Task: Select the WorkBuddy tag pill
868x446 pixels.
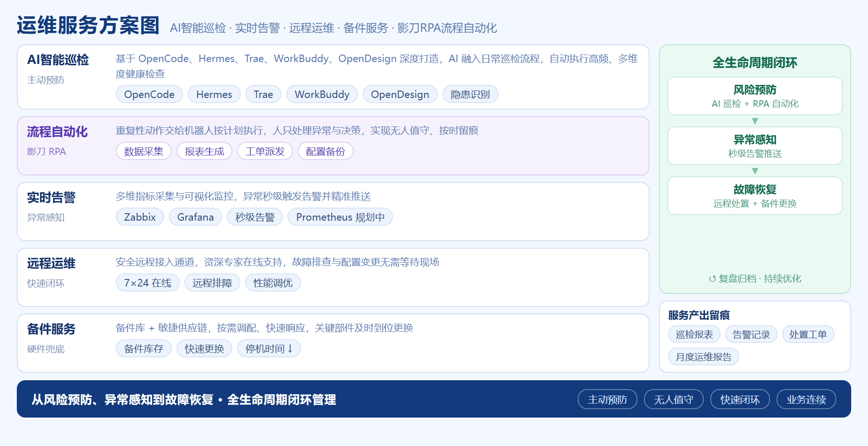Action: coord(322,94)
